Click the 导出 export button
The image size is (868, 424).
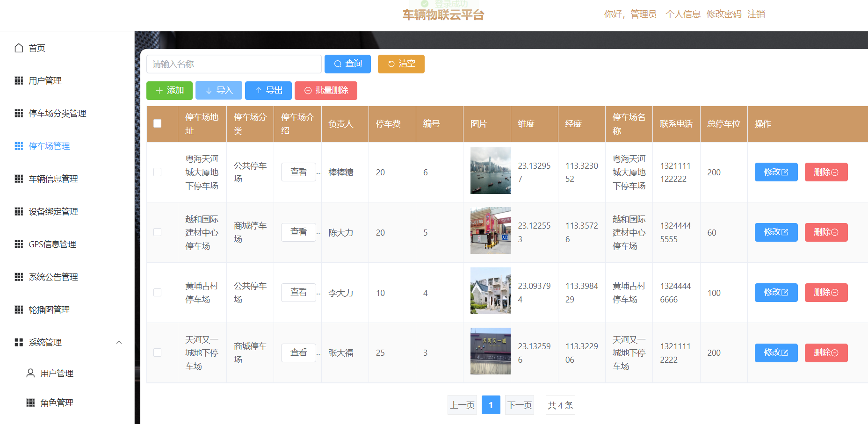(x=268, y=90)
